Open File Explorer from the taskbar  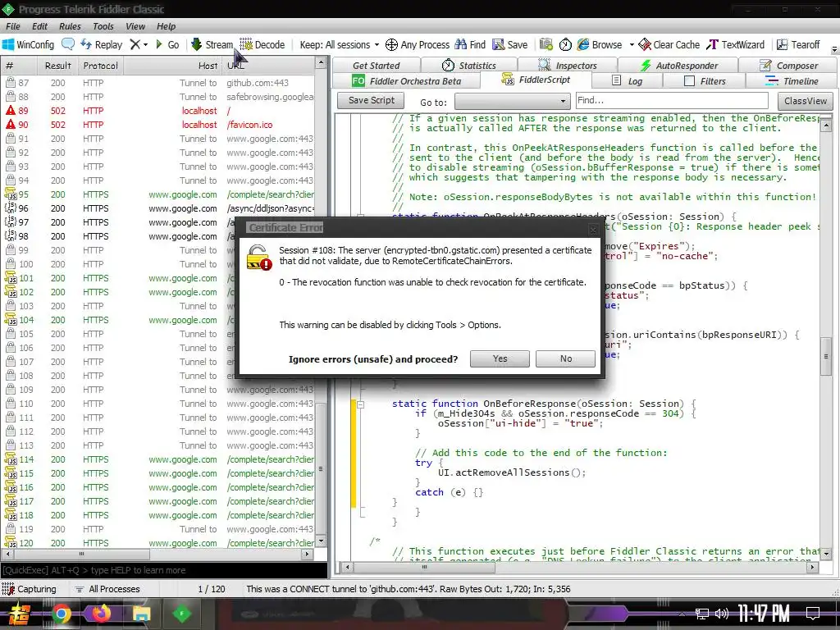141,614
